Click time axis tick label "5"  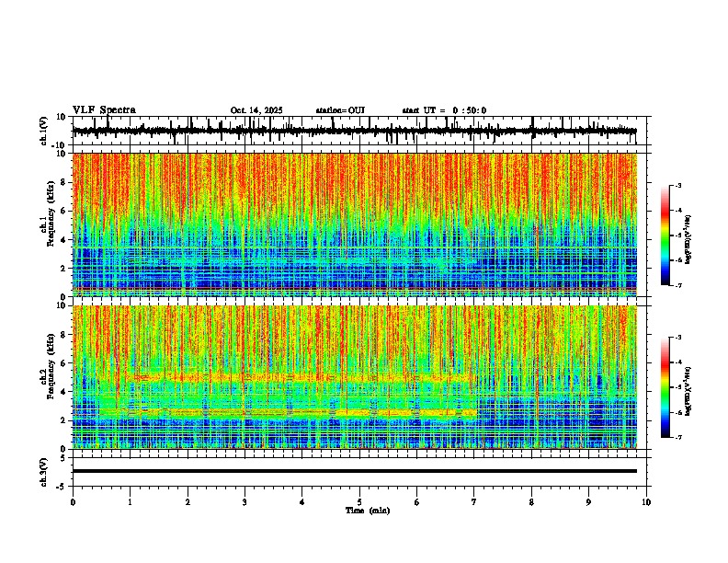[359, 502]
